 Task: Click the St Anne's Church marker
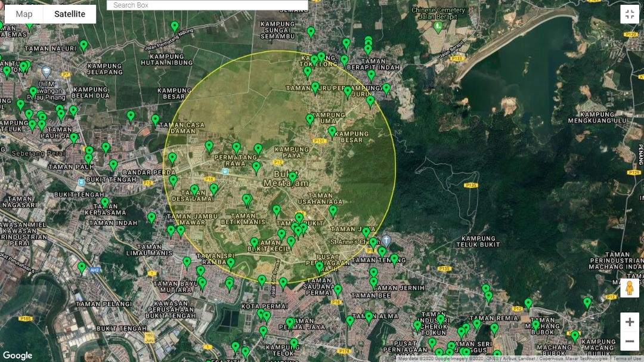click(x=386, y=240)
